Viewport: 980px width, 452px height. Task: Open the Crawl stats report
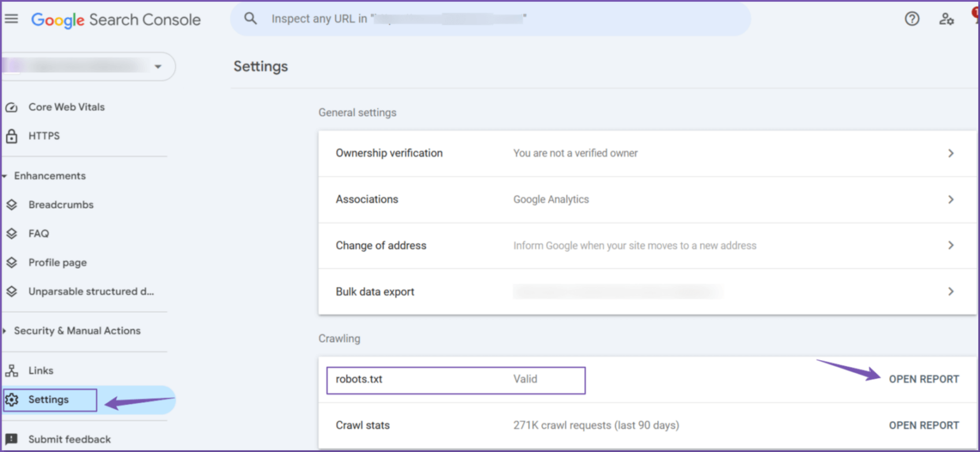point(924,425)
